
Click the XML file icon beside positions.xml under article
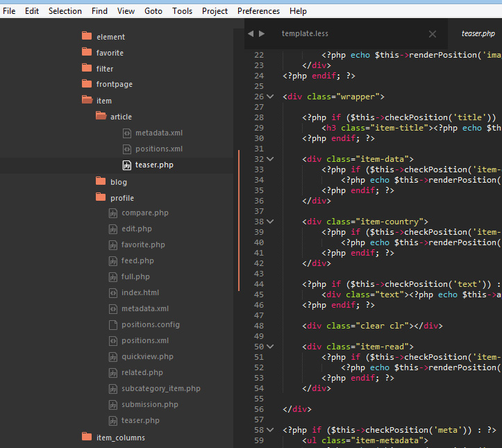pyautogui.click(x=127, y=149)
